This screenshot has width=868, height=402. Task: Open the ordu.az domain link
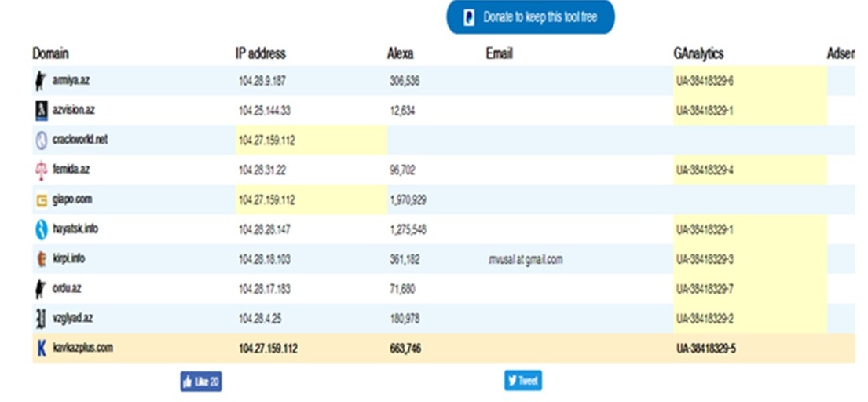67,288
